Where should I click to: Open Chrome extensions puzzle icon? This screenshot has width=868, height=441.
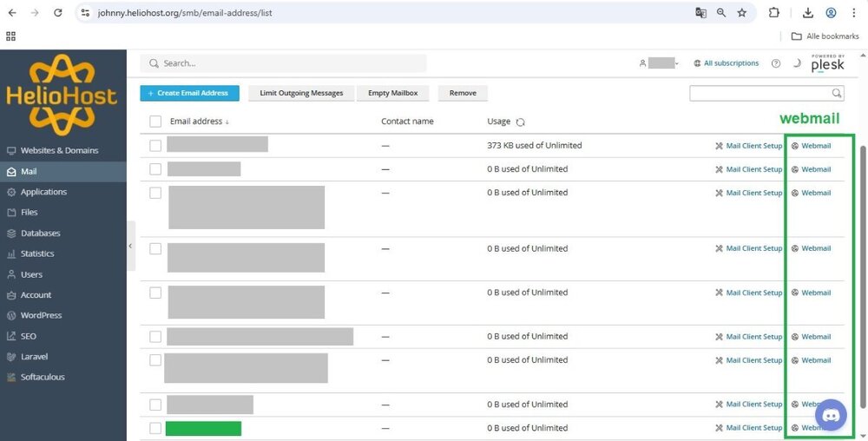[x=774, y=13]
